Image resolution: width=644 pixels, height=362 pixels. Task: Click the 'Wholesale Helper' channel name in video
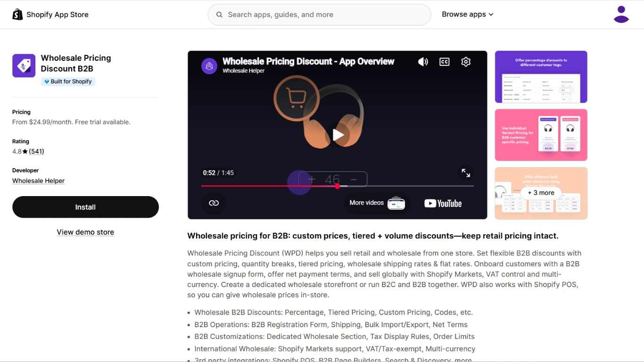(x=243, y=71)
